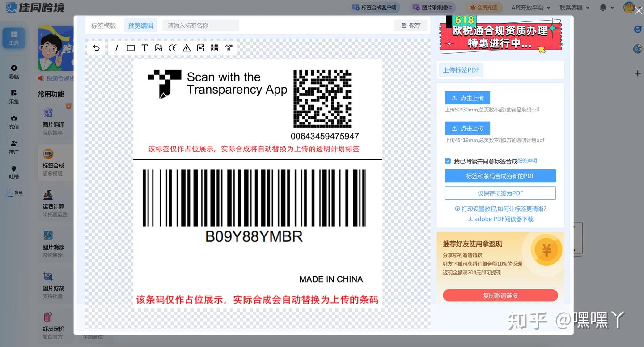The image size is (644, 347).
Task: Click 点击上传 for the 50*30mm barcode PDF
Action: (467, 98)
